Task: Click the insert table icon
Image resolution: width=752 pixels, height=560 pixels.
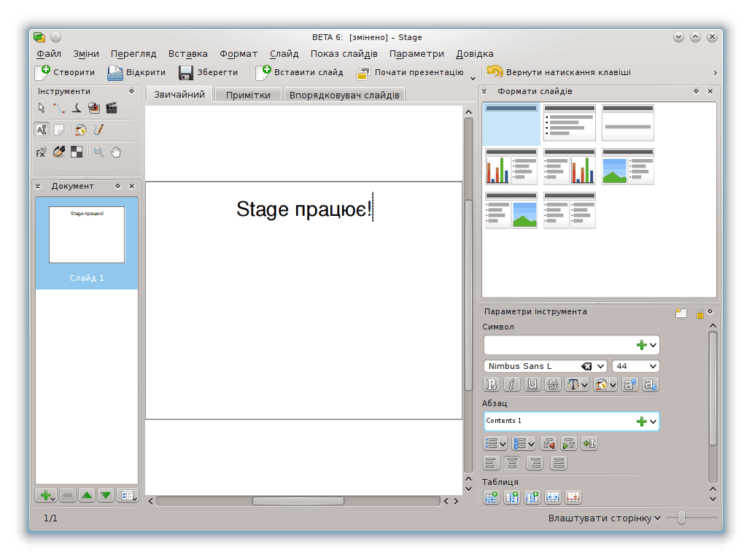Action: click(x=492, y=497)
